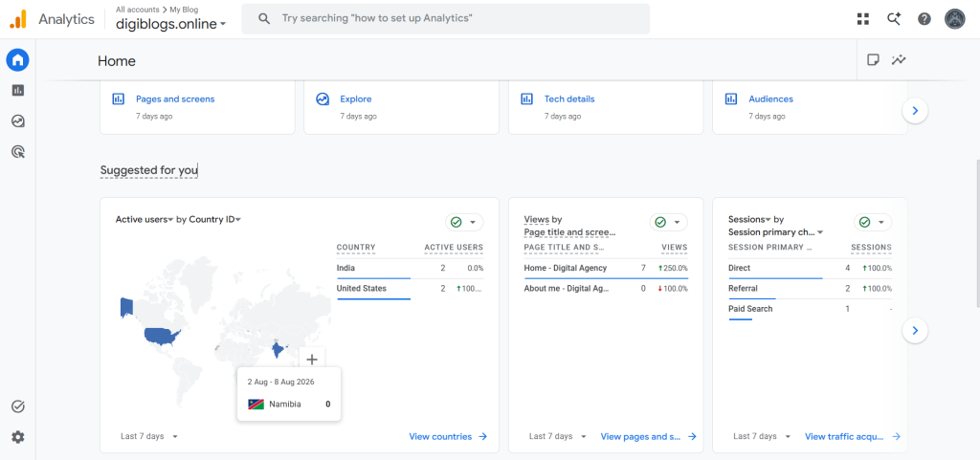Open the Home icon in sidebar
The width and height of the screenshot is (980, 460).
[17, 60]
